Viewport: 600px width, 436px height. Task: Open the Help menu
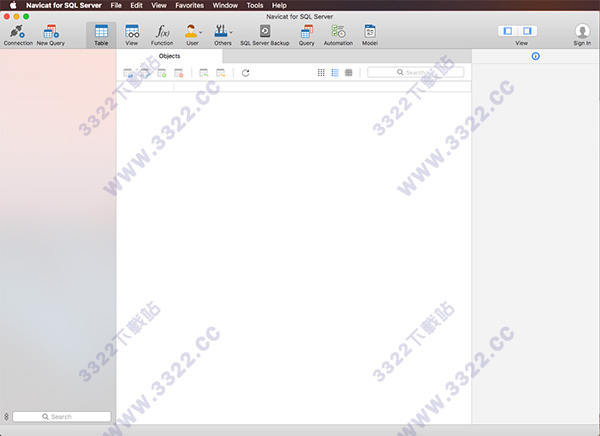(279, 5)
